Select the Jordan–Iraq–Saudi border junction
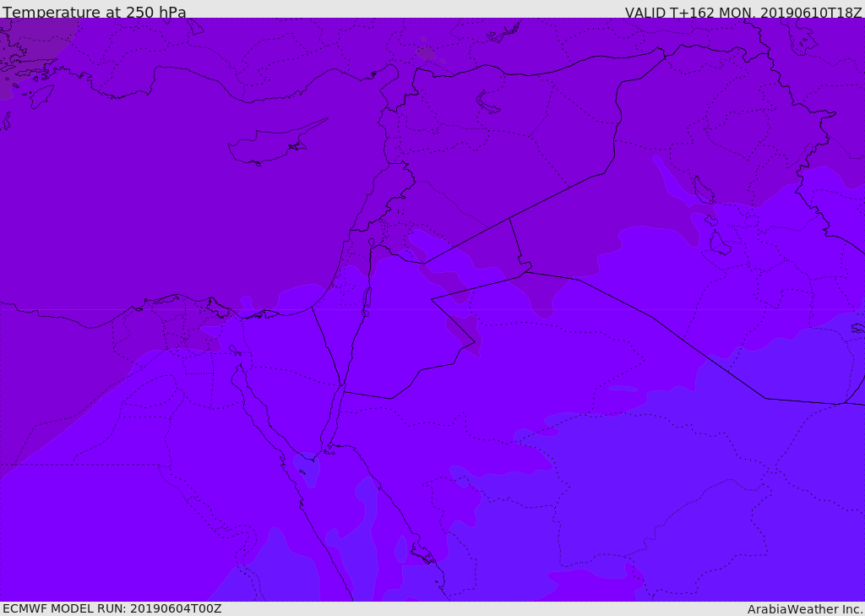Screen dimensions: 865x616 click(x=525, y=271)
